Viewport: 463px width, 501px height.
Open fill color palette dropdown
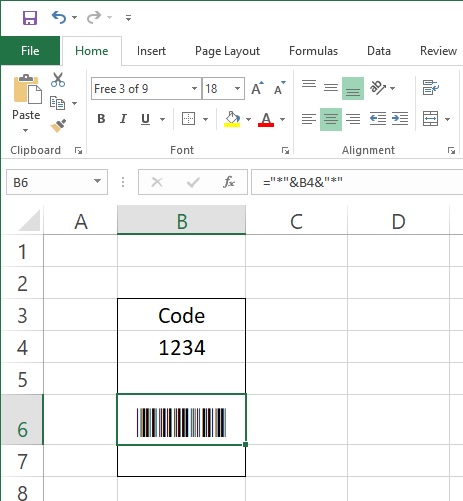[x=248, y=119]
